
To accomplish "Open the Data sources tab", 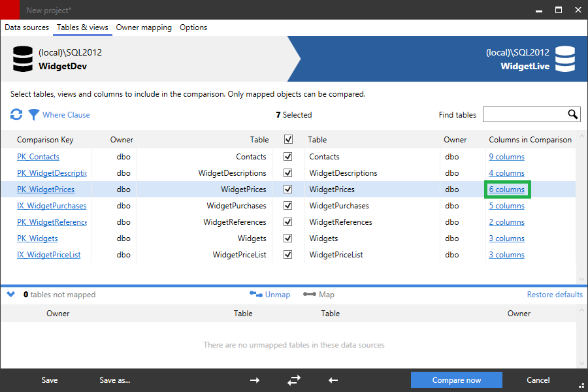I will [x=26, y=27].
